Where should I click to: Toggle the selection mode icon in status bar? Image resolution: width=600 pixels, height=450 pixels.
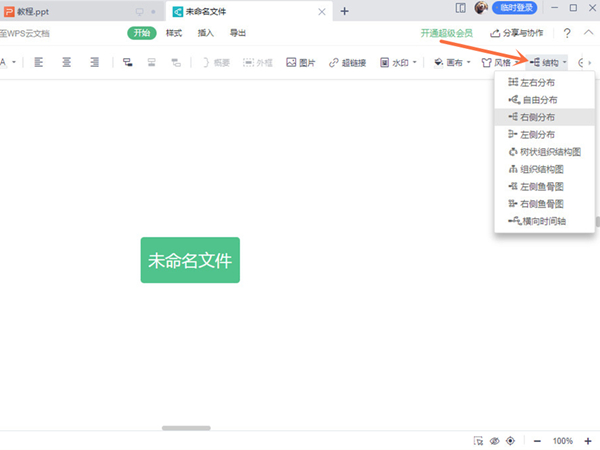click(477, 441)
